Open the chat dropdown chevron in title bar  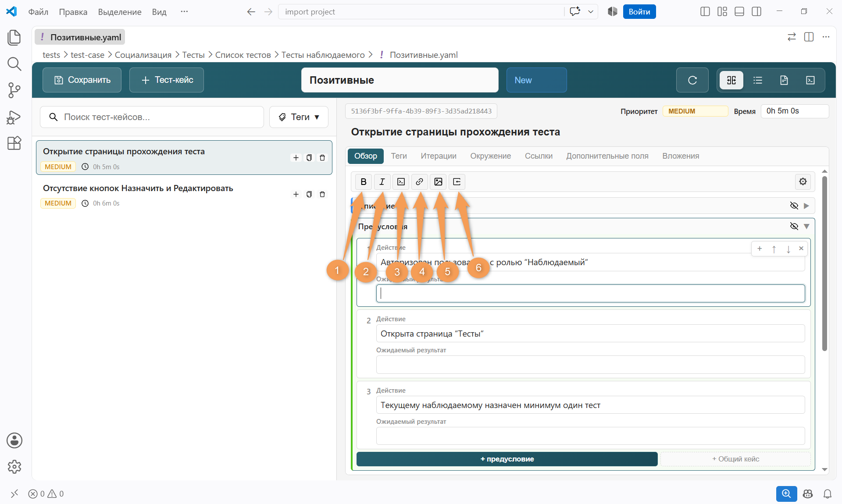pyautogui.click(x=591, y=12)
